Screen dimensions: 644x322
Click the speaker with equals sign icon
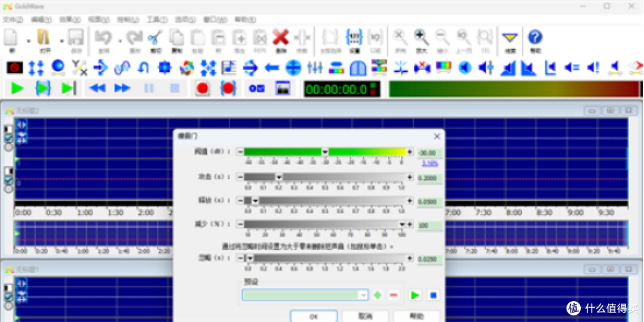[x=572, y=67]
